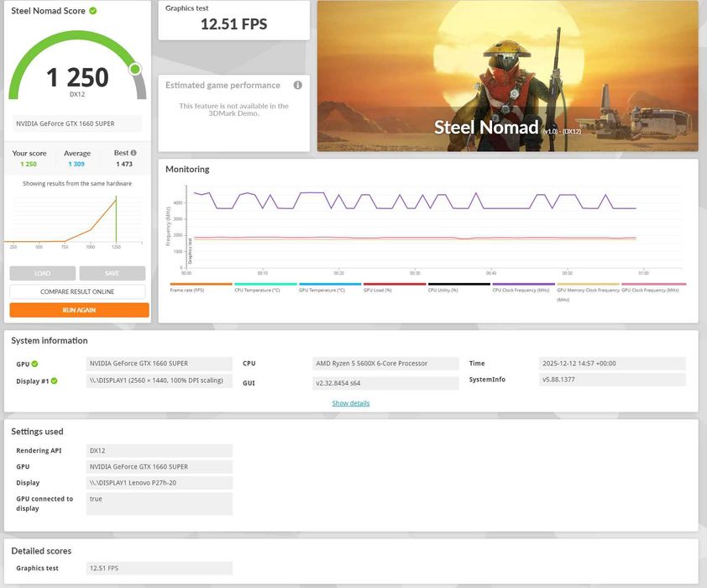Open Compare Result Online

[77, 291]
